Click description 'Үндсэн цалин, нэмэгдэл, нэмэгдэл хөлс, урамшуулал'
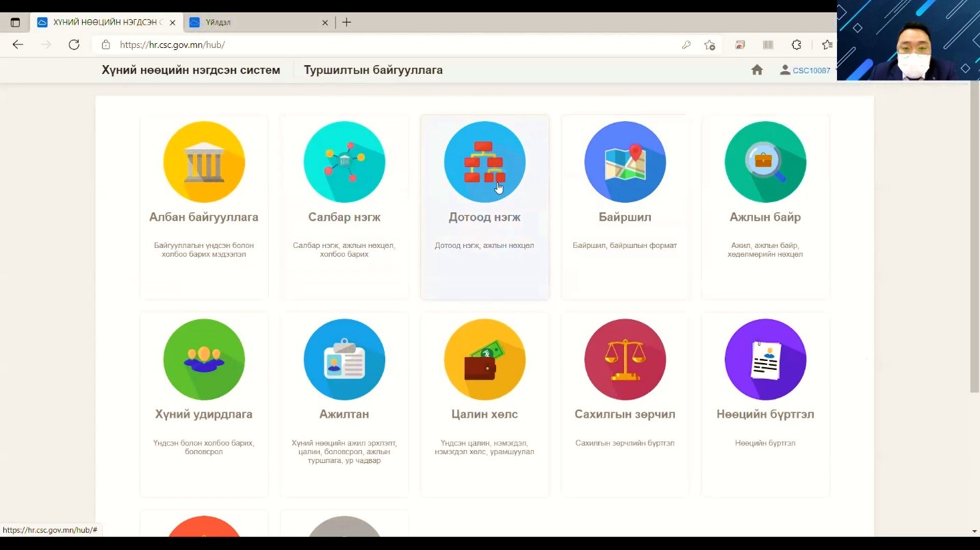 [485, 447]
